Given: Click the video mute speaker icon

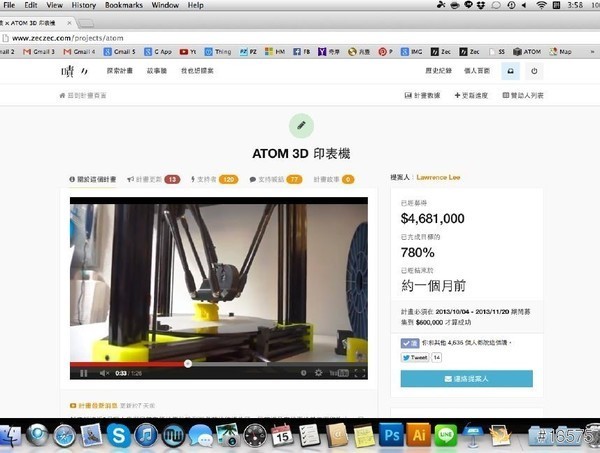Looking at the screenshot, I should (x=104, y=373).
